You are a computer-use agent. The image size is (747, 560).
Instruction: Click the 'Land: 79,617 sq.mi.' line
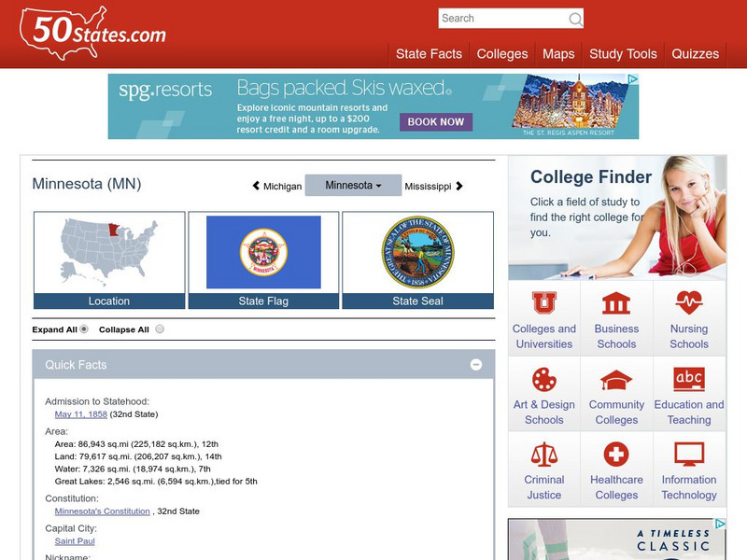(138, 456)
